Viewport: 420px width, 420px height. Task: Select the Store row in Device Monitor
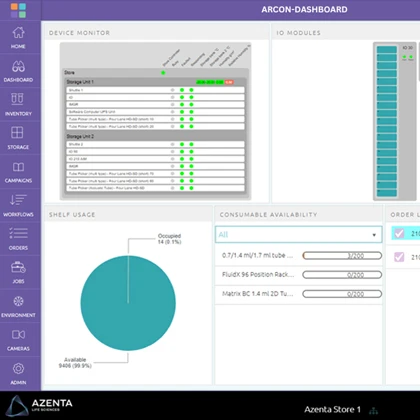pyautogui.click(x=156, y=73)
